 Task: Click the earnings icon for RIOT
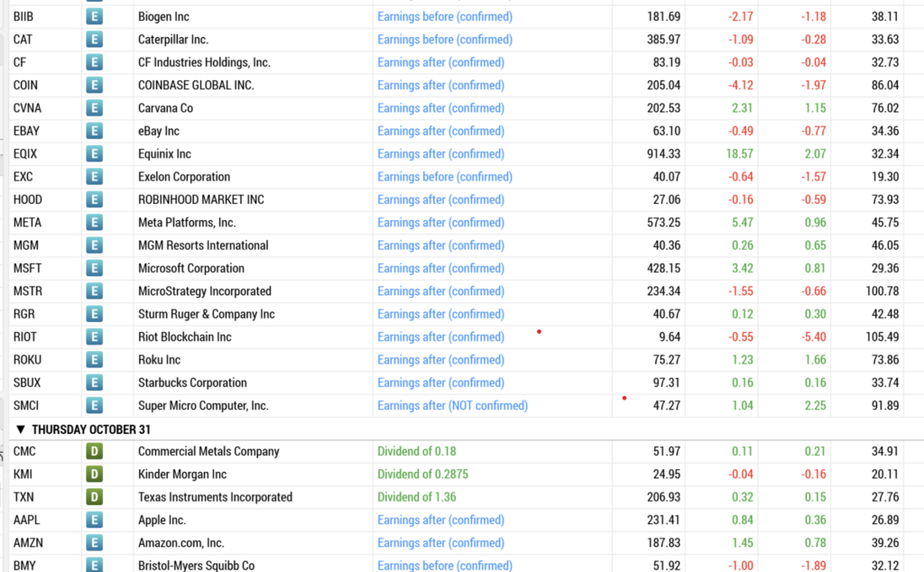pos(94,337)
